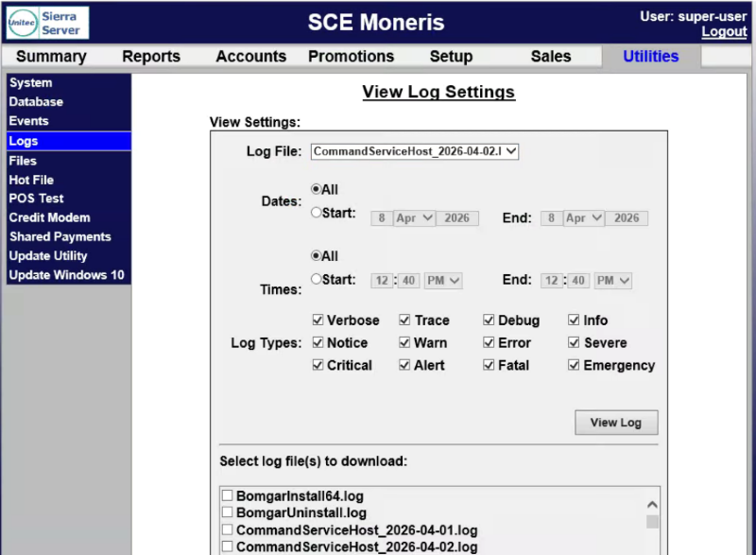Check BomgarUninstall.log for download
This screenshot has height=555, width=756.
(x=227, y=512)
